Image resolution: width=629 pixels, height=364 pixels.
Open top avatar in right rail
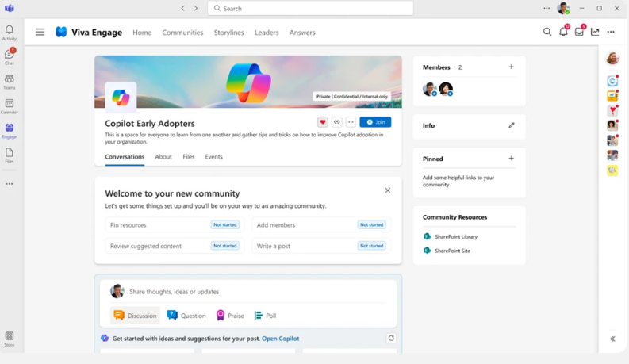pos(612,58)
